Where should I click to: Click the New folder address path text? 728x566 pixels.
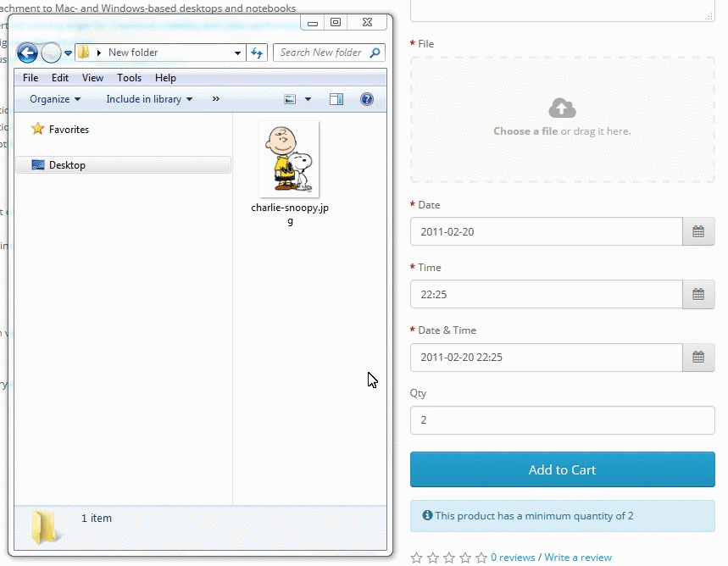pyautogui.click(x=133, y=53)
